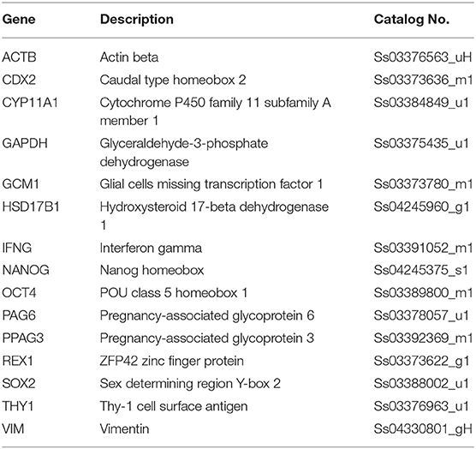Select catalog number Ss03376563_uH
The image size is (476, 449).
423,57
